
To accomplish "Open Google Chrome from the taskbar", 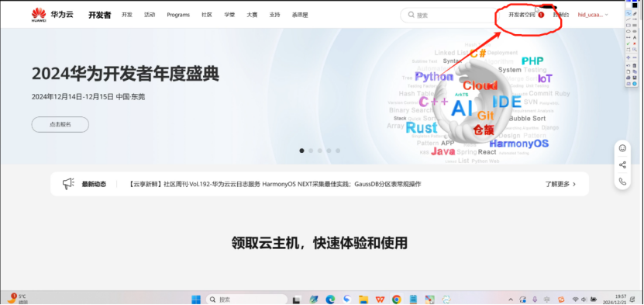I will point(396,300).
